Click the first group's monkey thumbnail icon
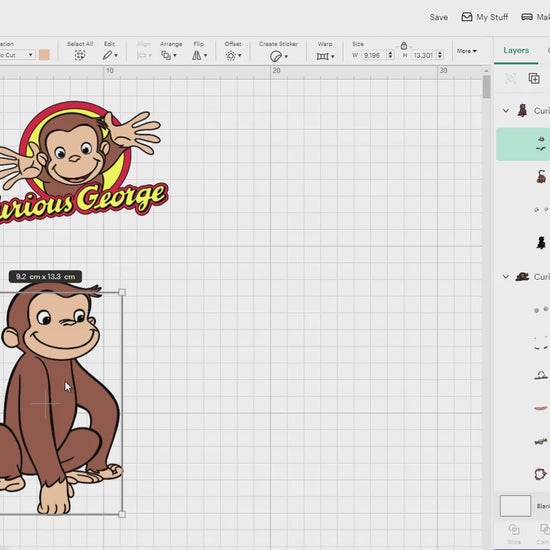The image size is (550, 550). pyautogui.click(x=522, y=110)
